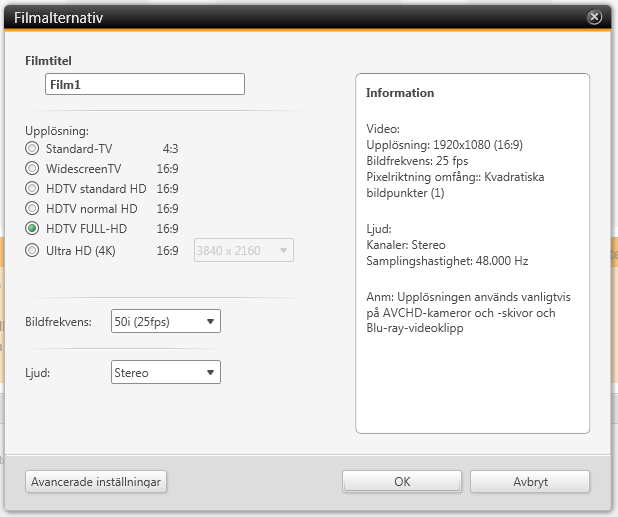Click the 'Filmtitel' label
The height and width of the screenshot is (517, 618).
pyautogui.click(x=48, y=61)
